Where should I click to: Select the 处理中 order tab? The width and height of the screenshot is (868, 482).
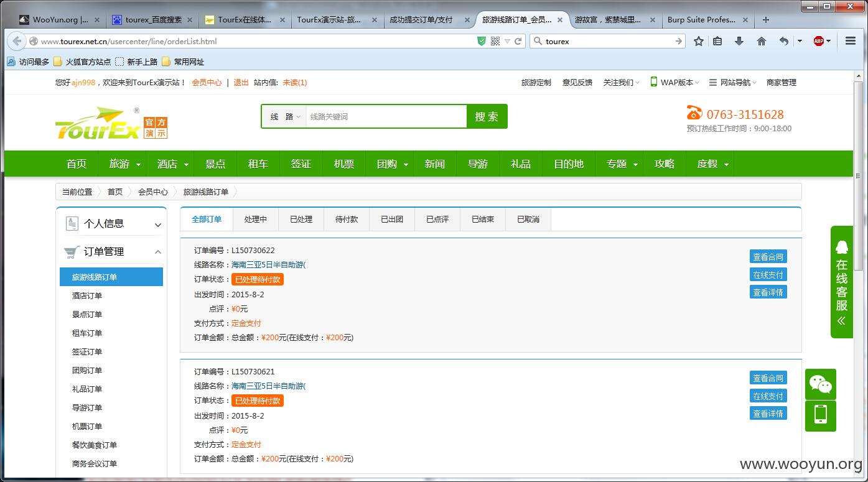click(x=256, y=220)
